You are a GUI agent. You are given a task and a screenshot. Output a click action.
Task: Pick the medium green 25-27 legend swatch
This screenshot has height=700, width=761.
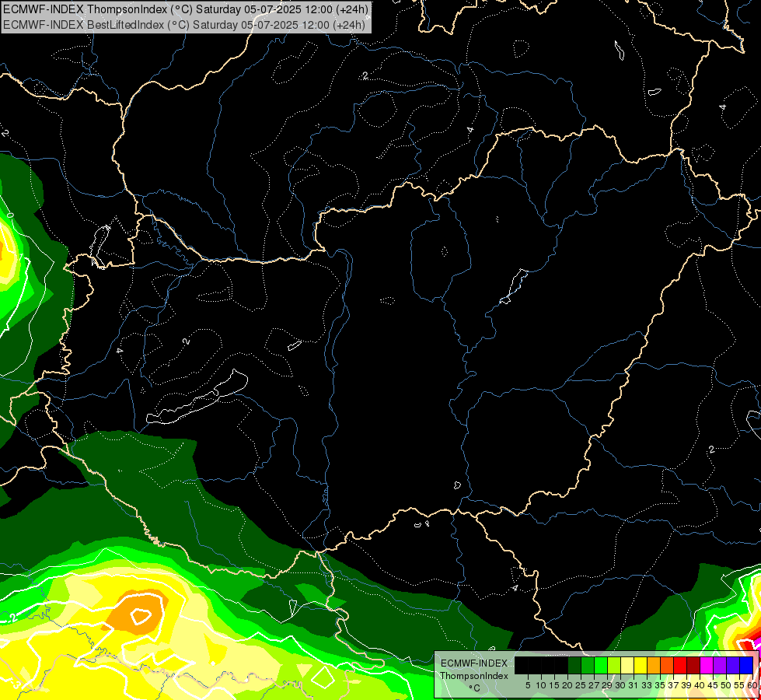pyautogui.click(x=587, y=665)
